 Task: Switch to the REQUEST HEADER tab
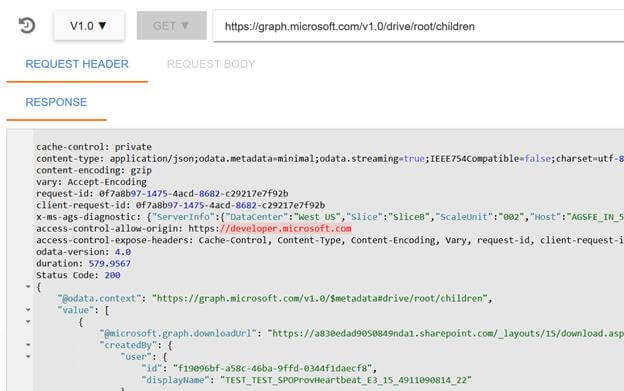tap(77, 64)
